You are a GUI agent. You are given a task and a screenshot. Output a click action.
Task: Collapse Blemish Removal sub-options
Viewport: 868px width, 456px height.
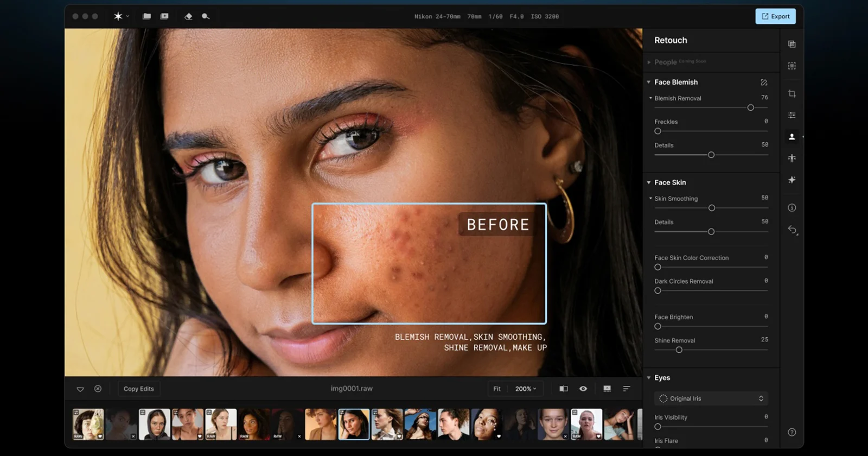[650, 98]
